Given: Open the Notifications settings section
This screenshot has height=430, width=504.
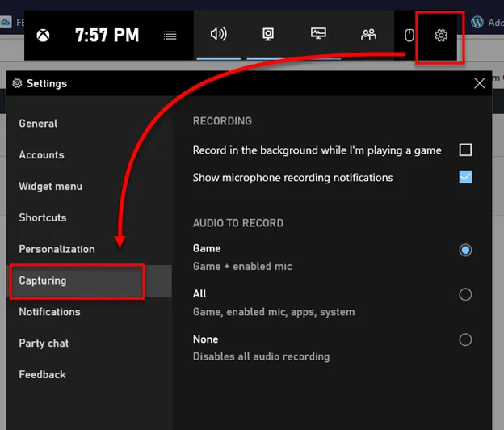Looking at the screenshot, I should point(90,312).
